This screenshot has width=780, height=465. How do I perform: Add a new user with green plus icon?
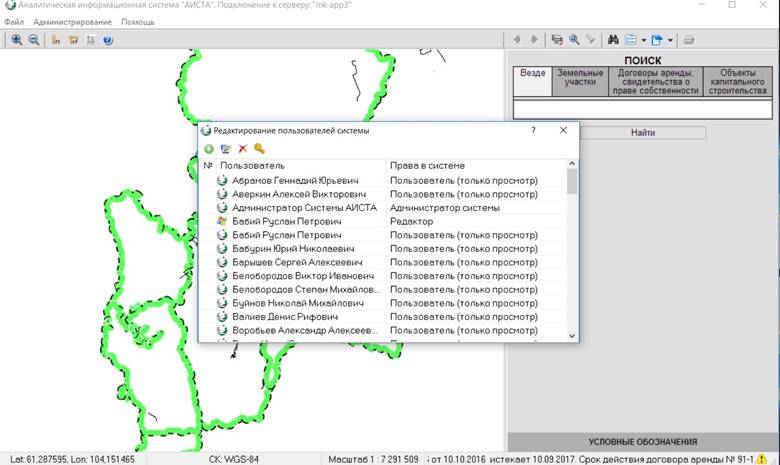[x=209, y=149]
